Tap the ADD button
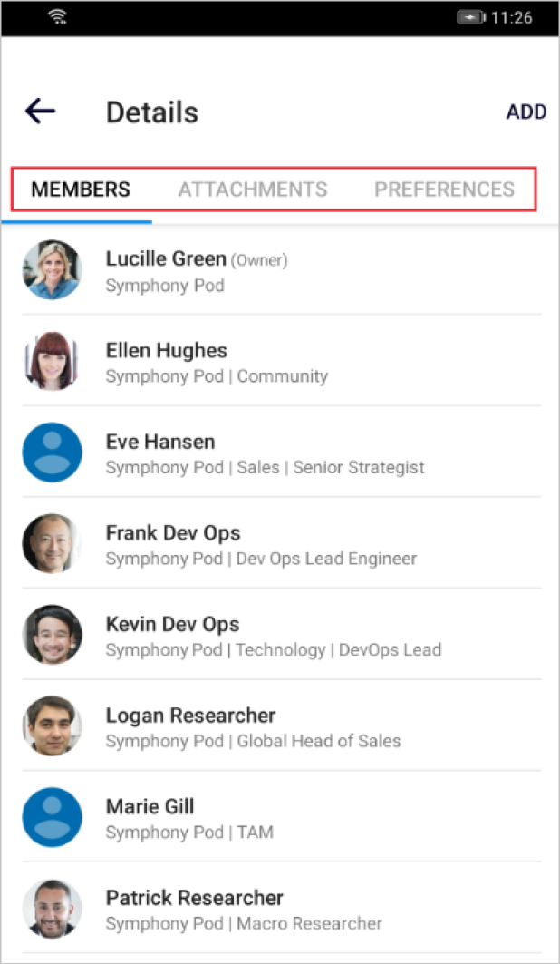The height and width of the screenshot is (964, 560). 526,112
